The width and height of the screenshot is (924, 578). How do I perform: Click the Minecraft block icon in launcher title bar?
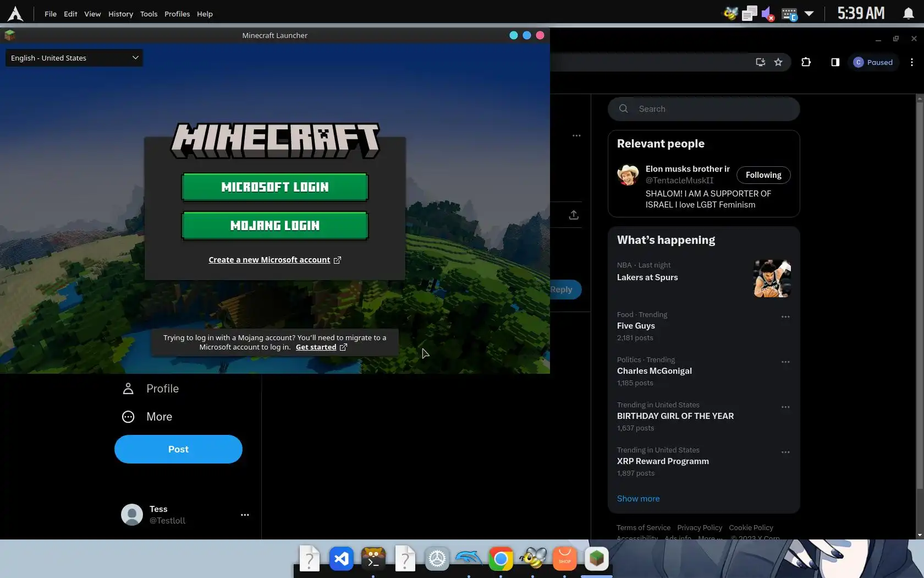(10, 35)
